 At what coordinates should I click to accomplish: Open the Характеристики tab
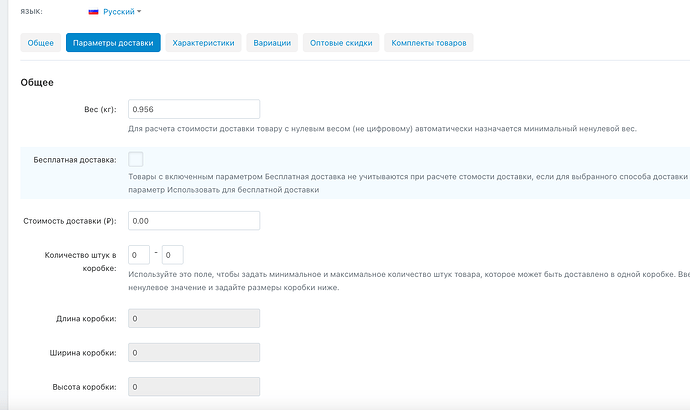pyautogui.click(x=203, y=43)
